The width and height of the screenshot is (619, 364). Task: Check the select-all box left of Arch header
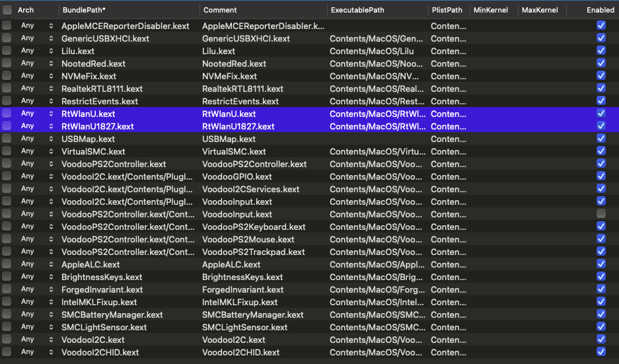(7, 10)
